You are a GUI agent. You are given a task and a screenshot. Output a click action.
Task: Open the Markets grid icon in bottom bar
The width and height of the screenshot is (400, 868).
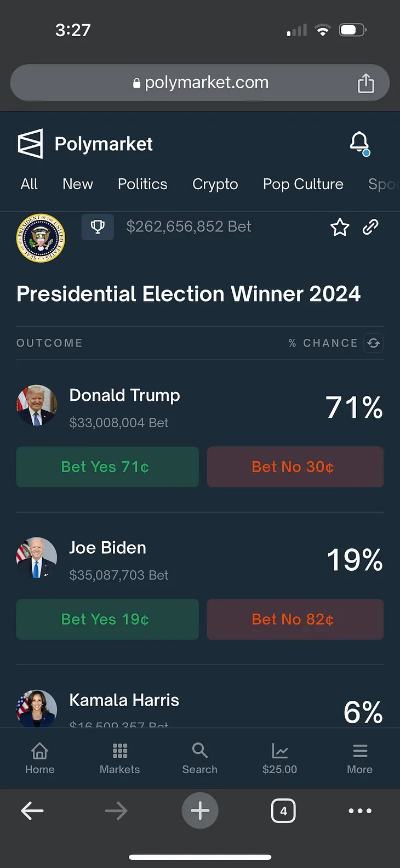point(119,758)
